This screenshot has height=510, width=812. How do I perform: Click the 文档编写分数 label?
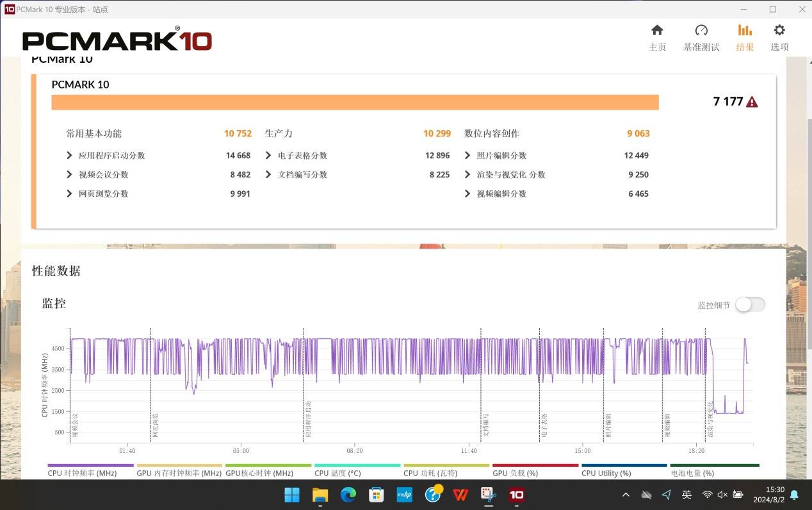[302, 174]
